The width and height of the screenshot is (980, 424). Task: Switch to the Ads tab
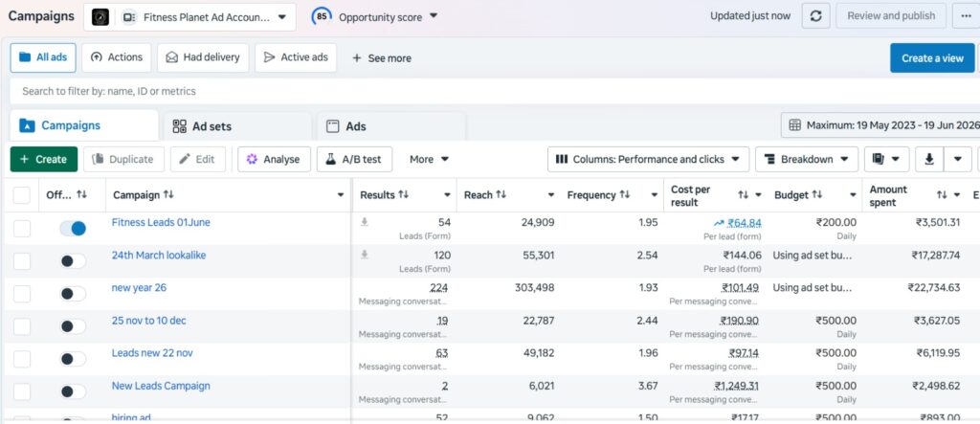(x=391, y=126)
